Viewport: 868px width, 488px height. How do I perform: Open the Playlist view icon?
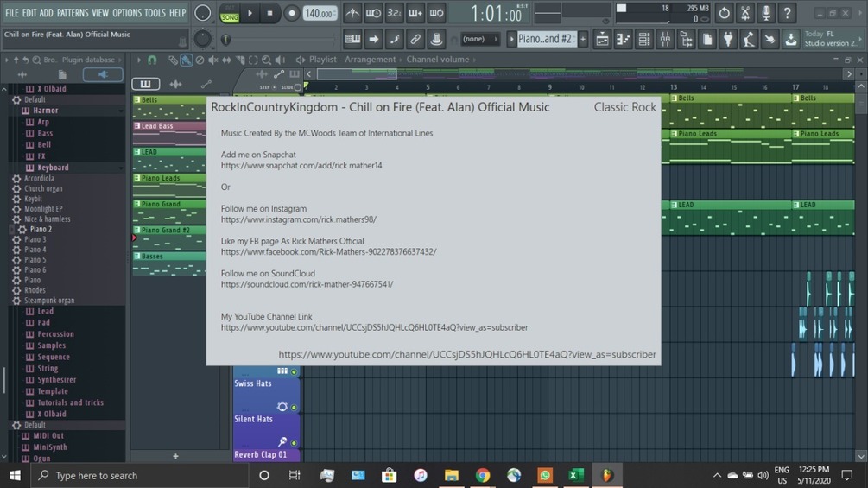click(602, 39)
